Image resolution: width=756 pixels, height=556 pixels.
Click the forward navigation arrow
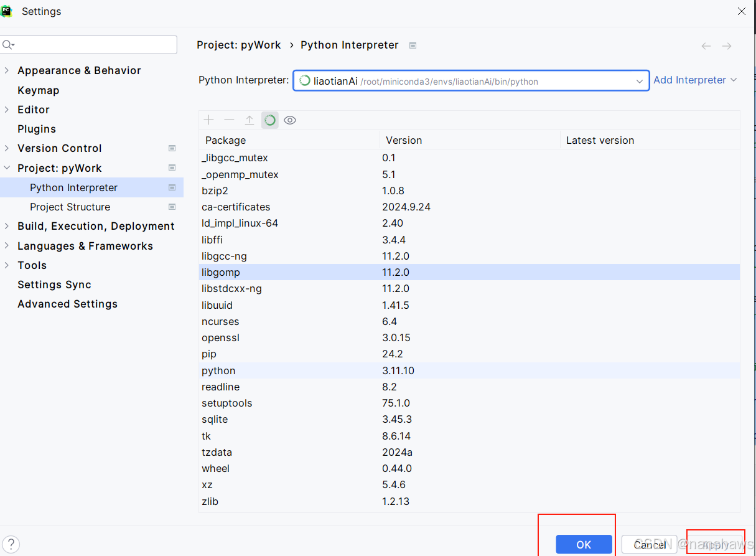(x=727, y=46)
